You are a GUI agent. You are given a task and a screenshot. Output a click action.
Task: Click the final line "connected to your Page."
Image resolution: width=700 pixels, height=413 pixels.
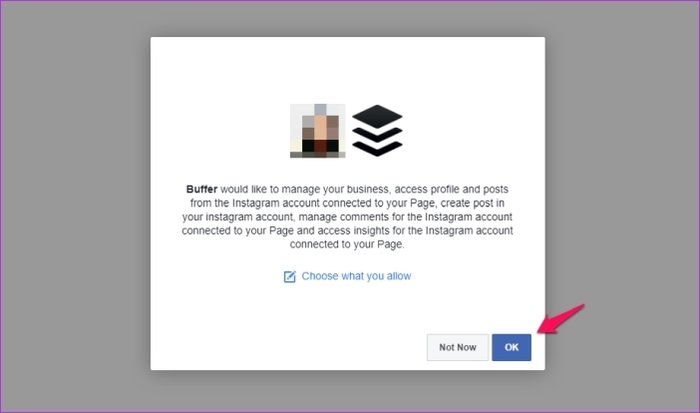(x=347, y=245)
